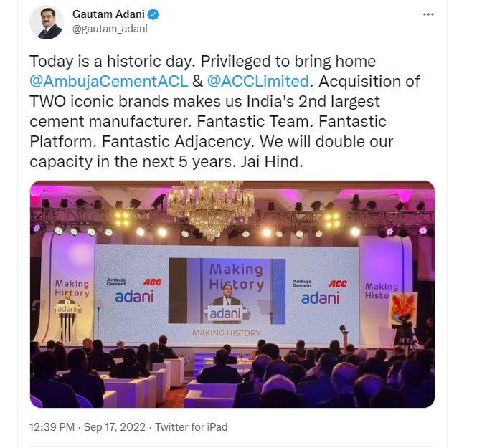Screen dimensions: 482x448
Task: Click the Ambuja Cement logo right of screen
Action: [302, 283]
